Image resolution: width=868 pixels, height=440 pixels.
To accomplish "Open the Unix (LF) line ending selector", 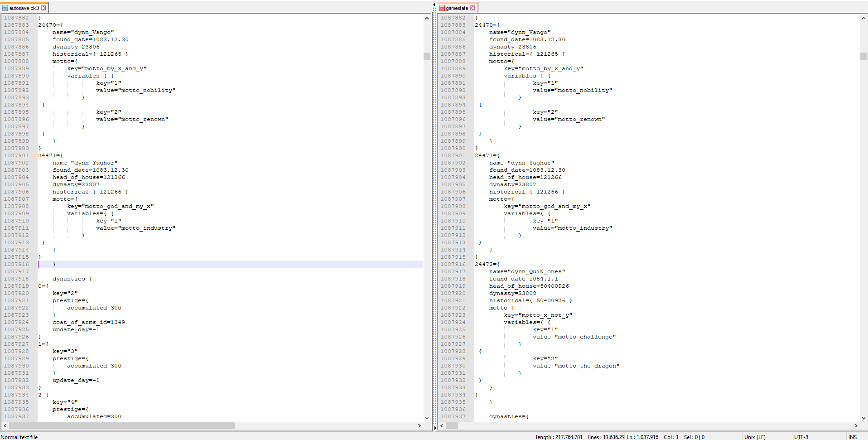I will click(755, 437).
